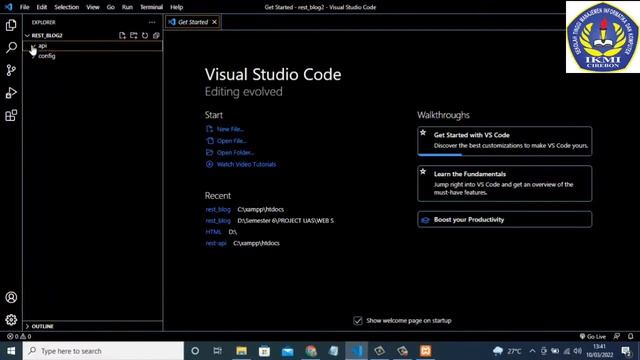The width and height of the screenshot is (640, 360).
Task: Open the File menu
Action: coord(24,7)
